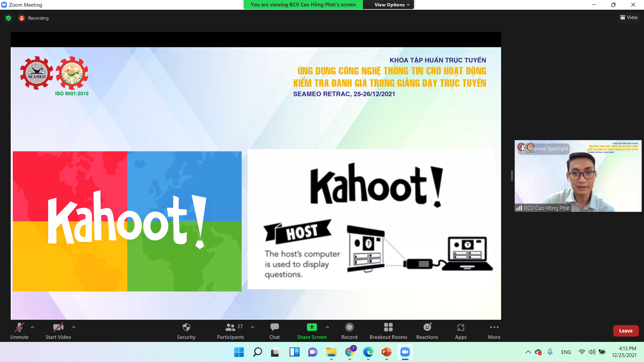Click the Recording indicator
Screen dimensions: 644x362
click(x=34, y=18)
